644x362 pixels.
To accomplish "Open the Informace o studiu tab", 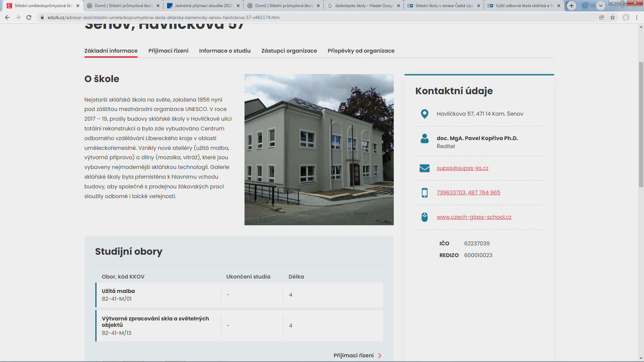I will [x=225, y=51].
